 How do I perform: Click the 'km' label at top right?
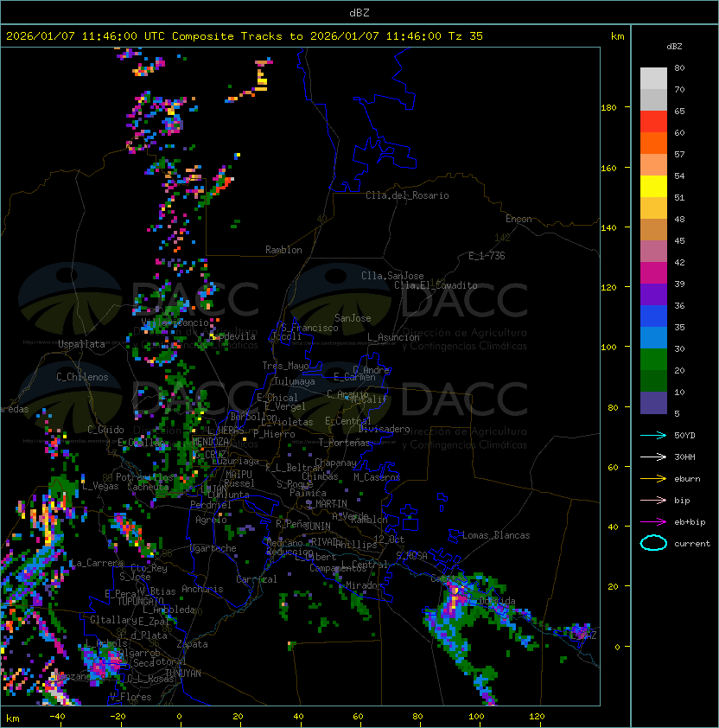pyautogui.click(x=617, y=36)
